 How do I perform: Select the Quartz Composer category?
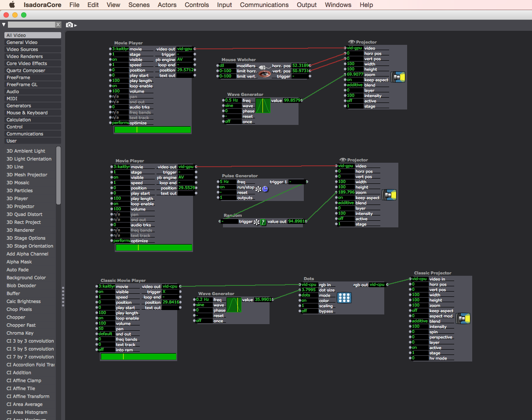click(x=33, y=70)
